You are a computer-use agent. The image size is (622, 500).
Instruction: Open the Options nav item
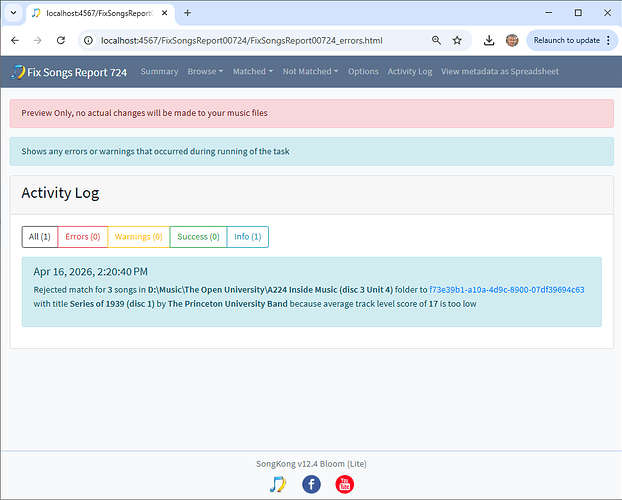pyautogui.click(x=363, y=72)
